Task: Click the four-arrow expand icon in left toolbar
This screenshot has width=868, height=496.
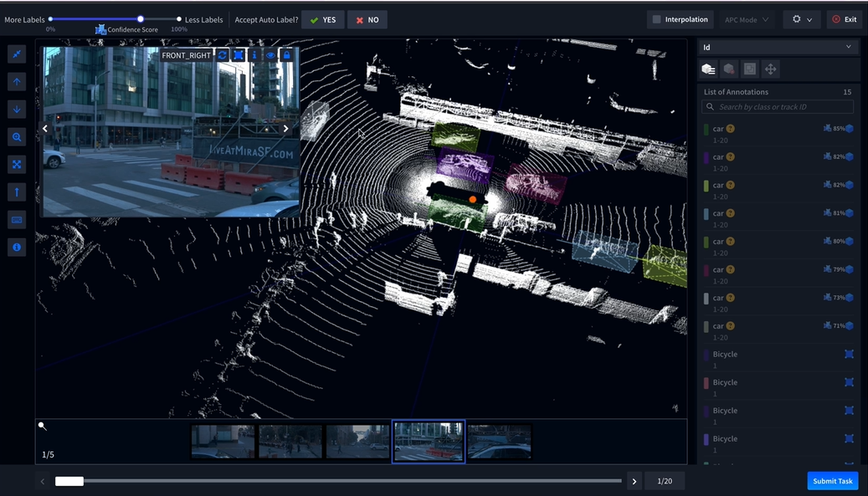Action: [x=17, y=164]
